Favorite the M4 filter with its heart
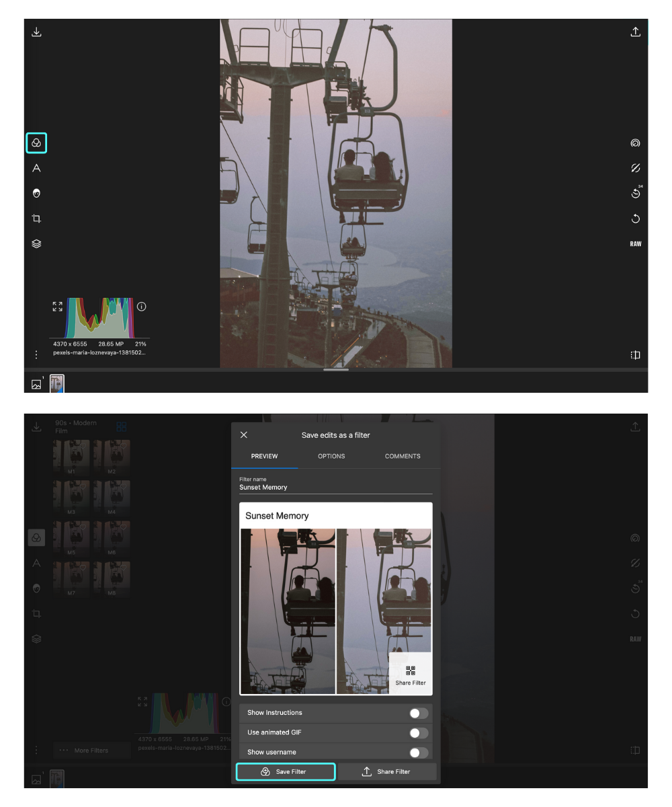This screenshot has height=807, width=672. (x=124, y=487)
